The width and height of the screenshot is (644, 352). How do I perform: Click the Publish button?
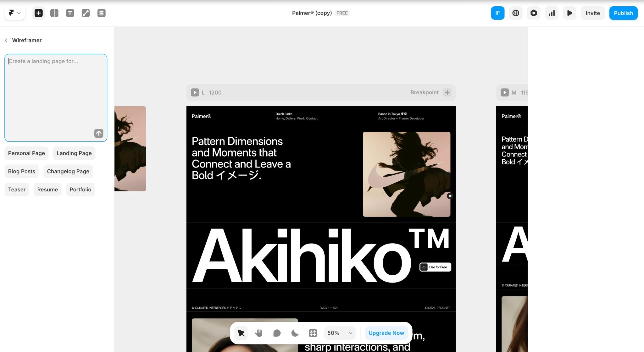pyautogui.click(x=623, y=13)
